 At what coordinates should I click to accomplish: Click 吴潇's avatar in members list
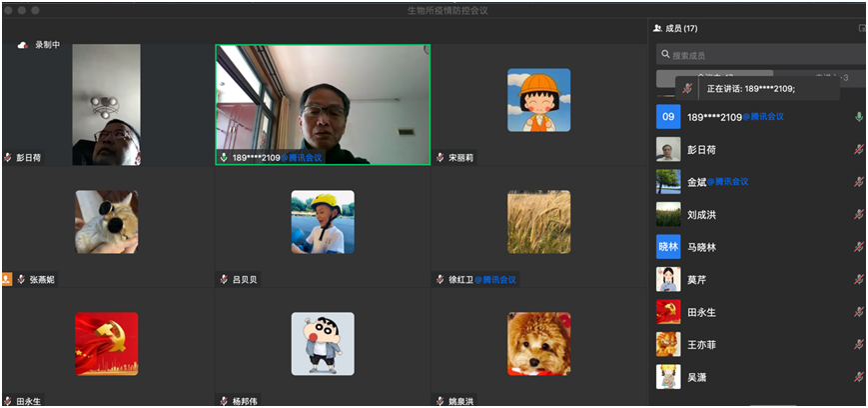click(668, 377)
